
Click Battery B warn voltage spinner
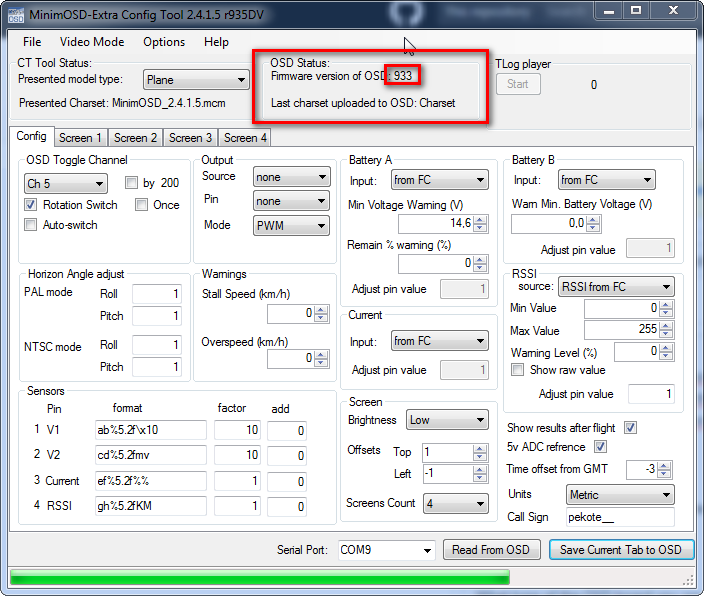click(x=593, y=223)
